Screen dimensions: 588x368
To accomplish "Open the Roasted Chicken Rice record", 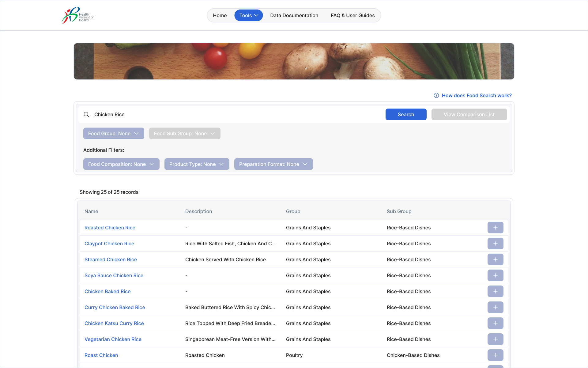I will coord(110,228).
